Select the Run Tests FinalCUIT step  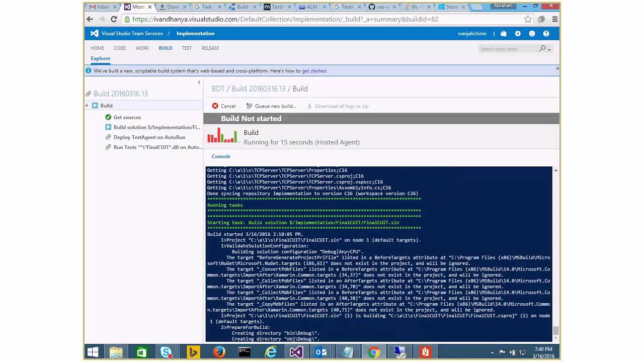[x=158, y=147]
